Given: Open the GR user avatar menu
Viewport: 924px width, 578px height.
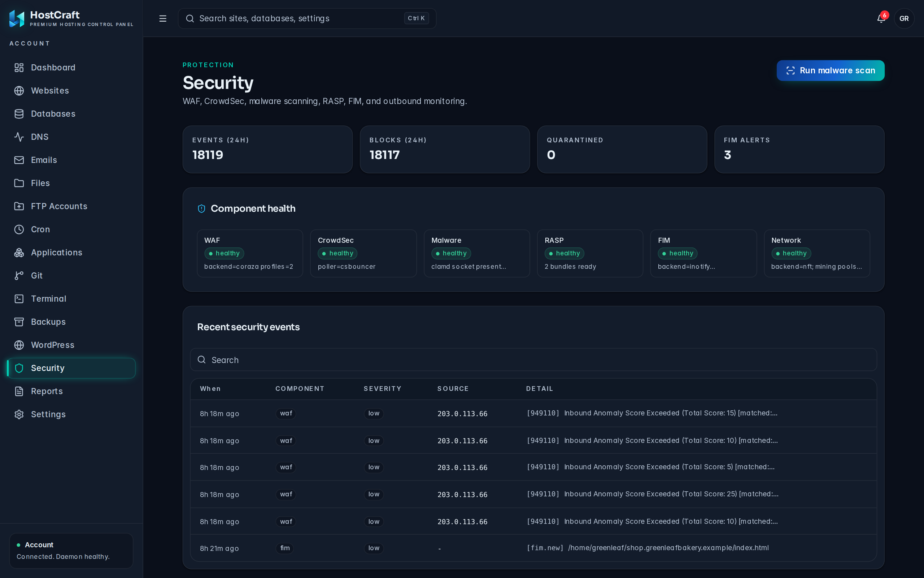Looking at the screenshot, I should pyautogui.click(x=904, y=18).
